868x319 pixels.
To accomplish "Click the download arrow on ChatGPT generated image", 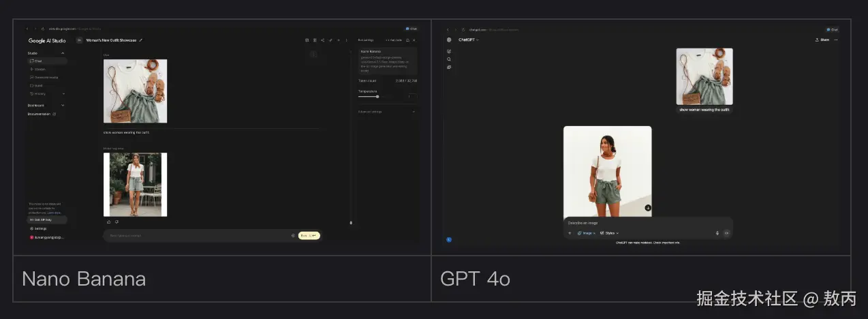I will tap(648, 208).
